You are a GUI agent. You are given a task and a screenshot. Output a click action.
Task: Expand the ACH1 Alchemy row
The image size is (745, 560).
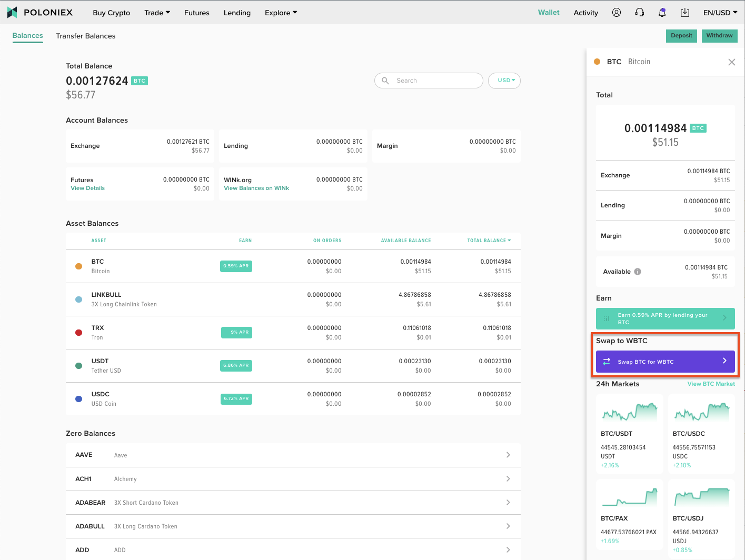[x=293, y=479]
